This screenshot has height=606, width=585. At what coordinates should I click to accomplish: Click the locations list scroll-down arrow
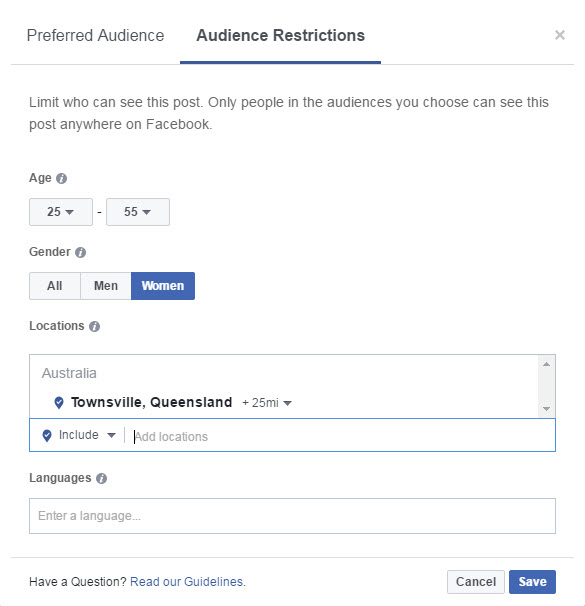coord(546,409)
